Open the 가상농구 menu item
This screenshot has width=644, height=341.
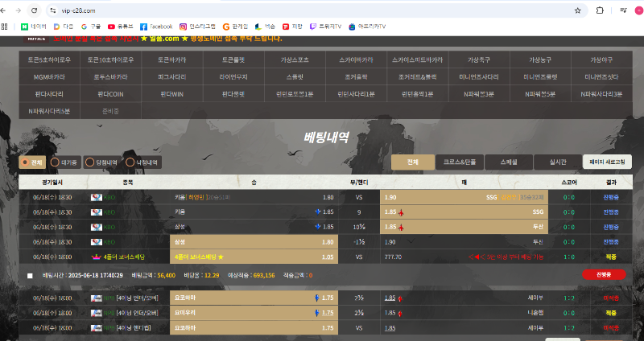[x=540, y=60]
